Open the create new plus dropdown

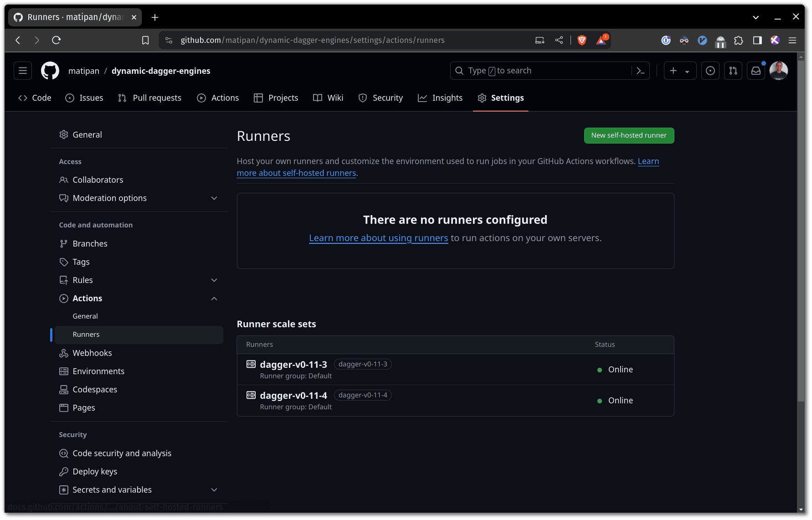pyautogui.click(x=679, y=71)
